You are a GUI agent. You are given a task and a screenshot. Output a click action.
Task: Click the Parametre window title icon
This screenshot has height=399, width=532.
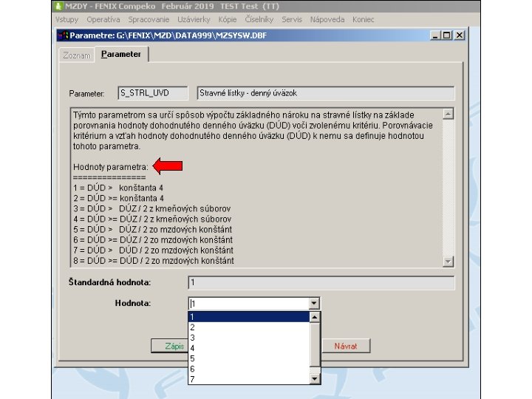coord(63,35)
